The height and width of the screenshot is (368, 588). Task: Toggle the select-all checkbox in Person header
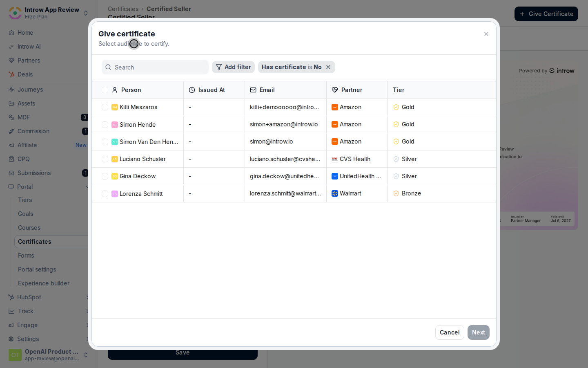pos(105,90)
